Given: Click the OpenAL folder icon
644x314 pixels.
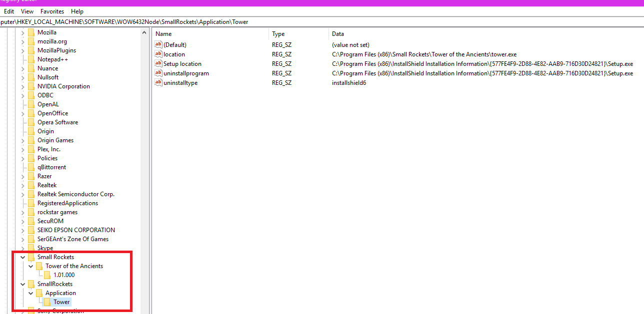Looking at the screenshot, I should 31,104.
